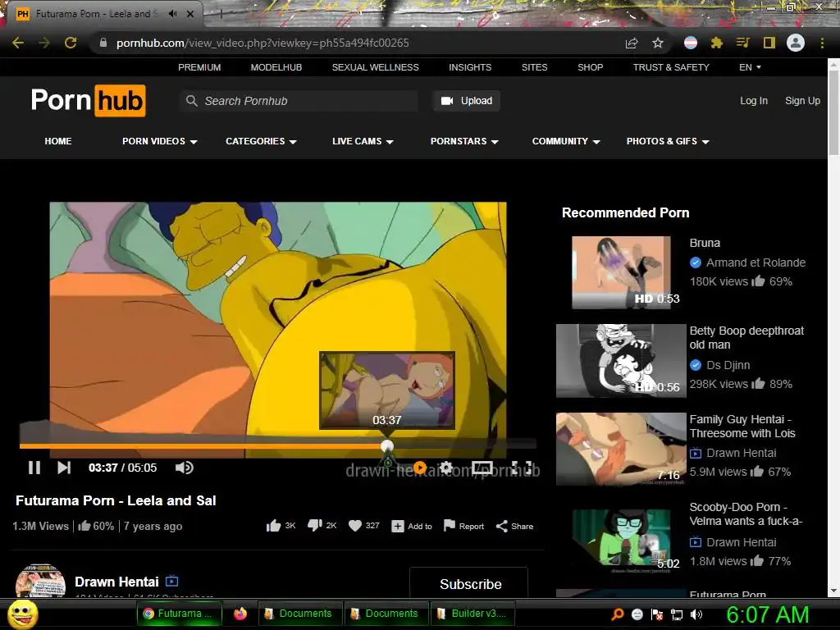Open Sexual Wellness in the top bar
The width and height of the screenshot is (840, 630).
[x=376, y=67]
